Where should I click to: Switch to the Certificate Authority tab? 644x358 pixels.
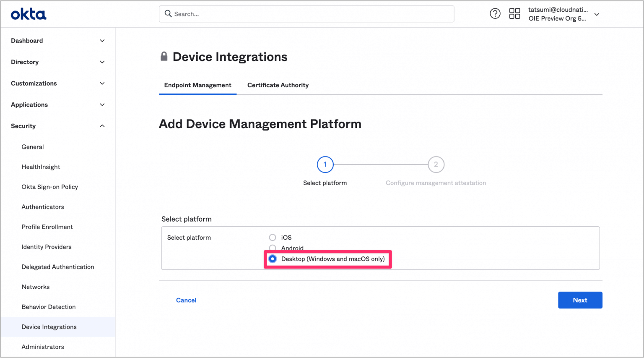point(278,85)
